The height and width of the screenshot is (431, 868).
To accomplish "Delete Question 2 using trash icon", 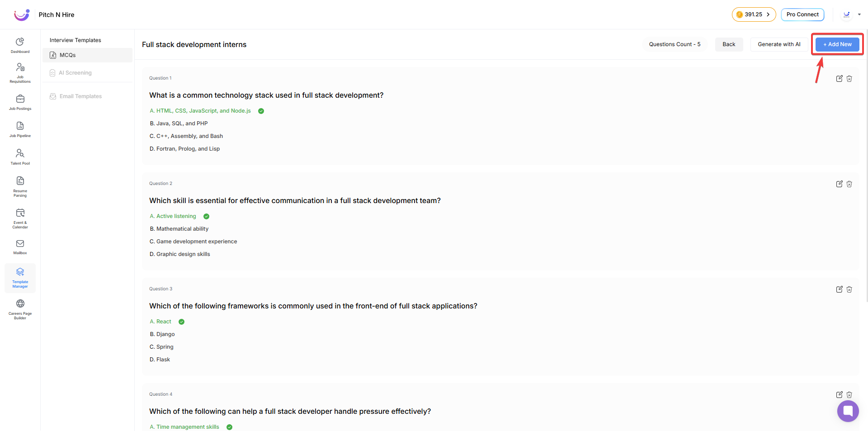I will point(849,184).
